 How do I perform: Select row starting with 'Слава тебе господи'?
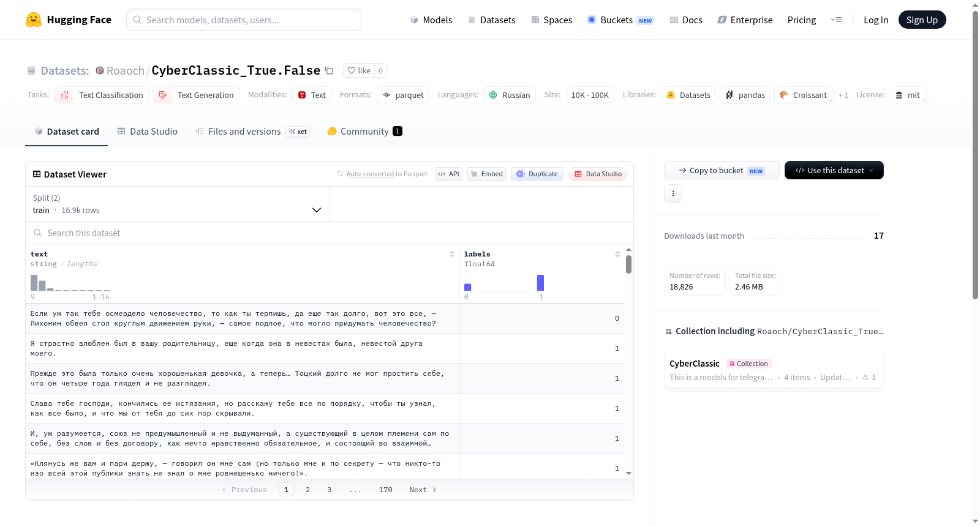[325, 408]
